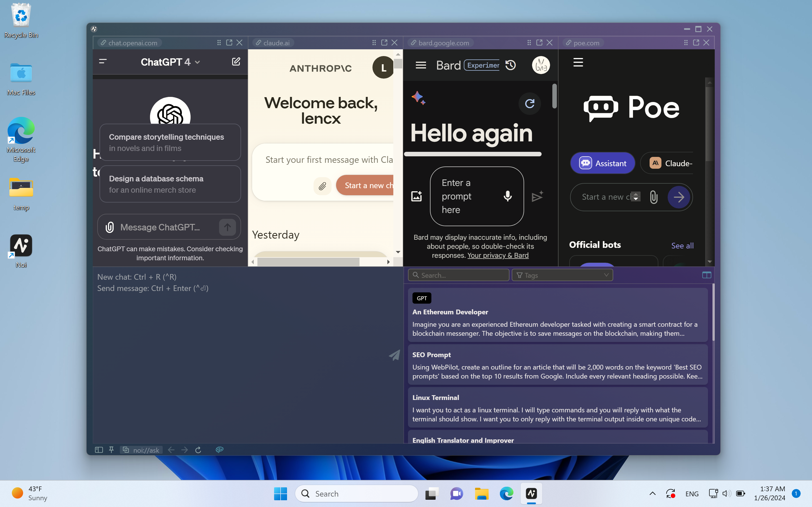
Task: Click the prompt Search input field
Action: point(458,275)
